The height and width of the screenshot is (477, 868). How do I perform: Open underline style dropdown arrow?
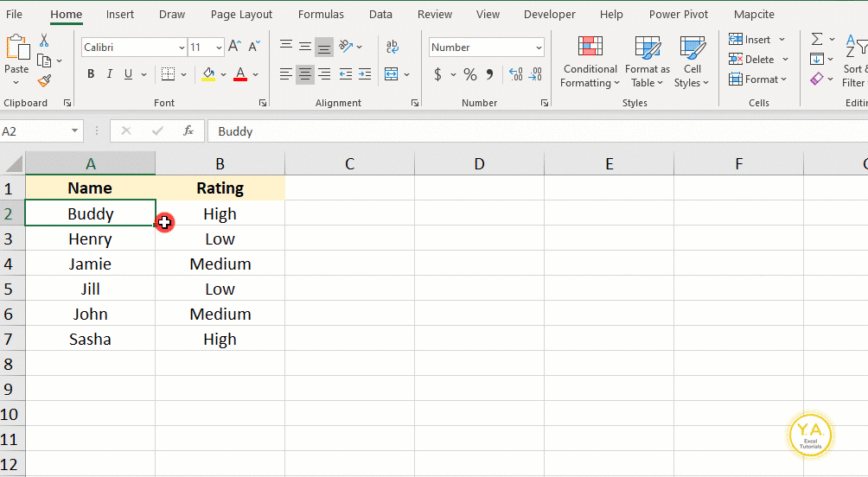[x=144, y=74]
